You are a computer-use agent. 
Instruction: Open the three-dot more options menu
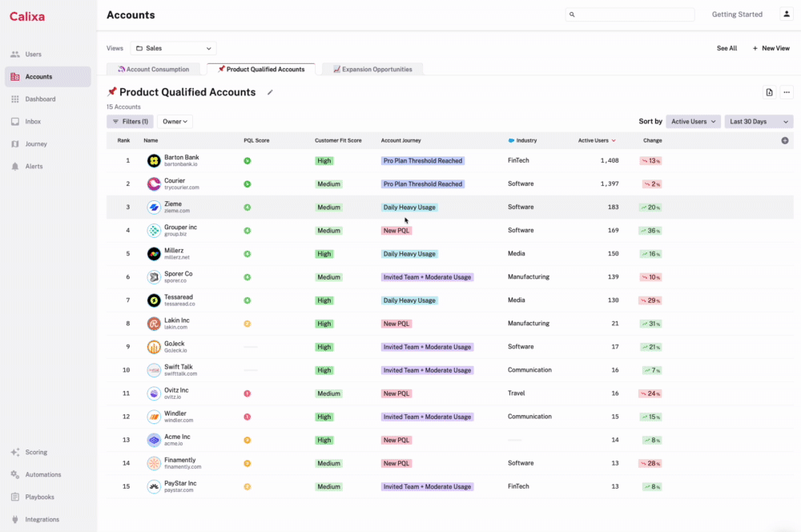tap(787, 92)
